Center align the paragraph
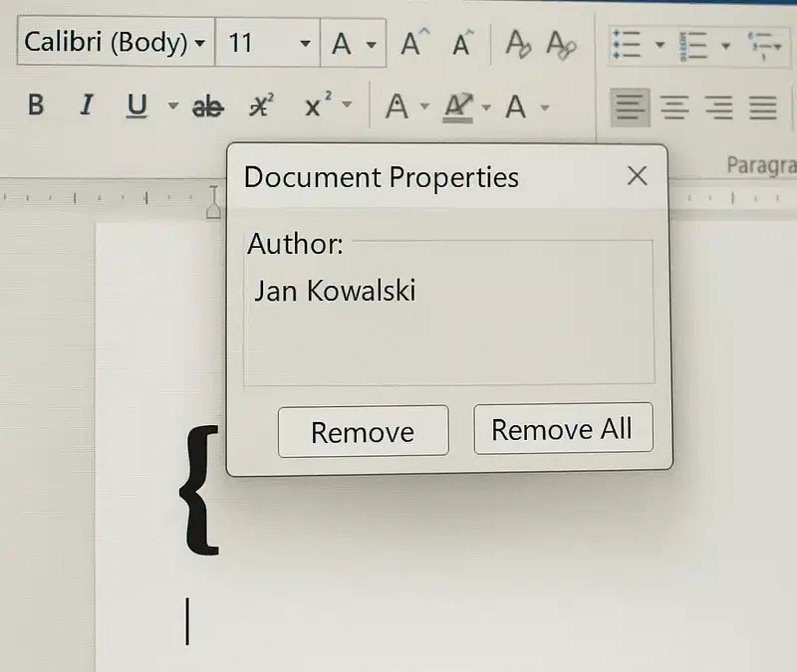This screenshot has width=797, height=672. point(674,107)
